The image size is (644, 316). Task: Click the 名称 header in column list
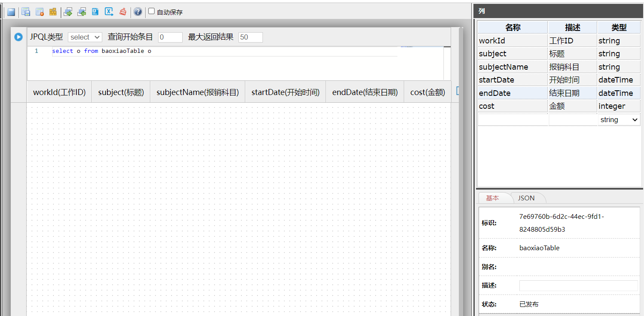pyautogui.click(x=513, y=28)
